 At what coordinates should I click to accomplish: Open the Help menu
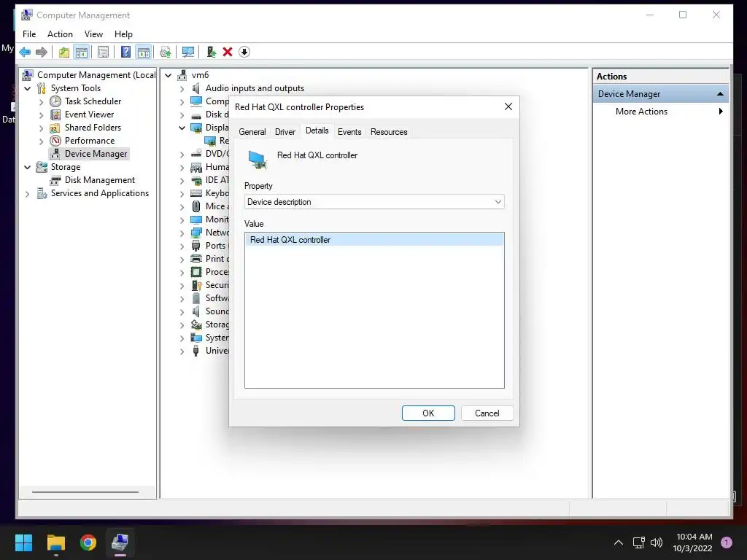pos(123,34)
